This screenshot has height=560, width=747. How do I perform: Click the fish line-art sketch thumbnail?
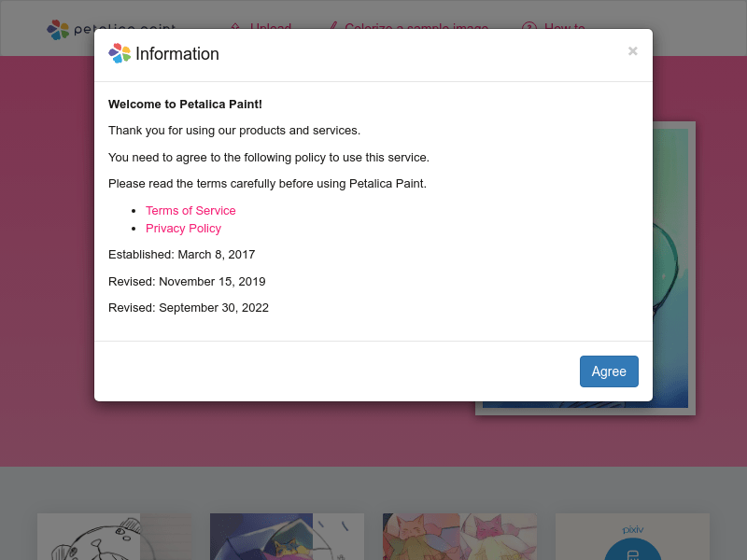coord(114,537)
